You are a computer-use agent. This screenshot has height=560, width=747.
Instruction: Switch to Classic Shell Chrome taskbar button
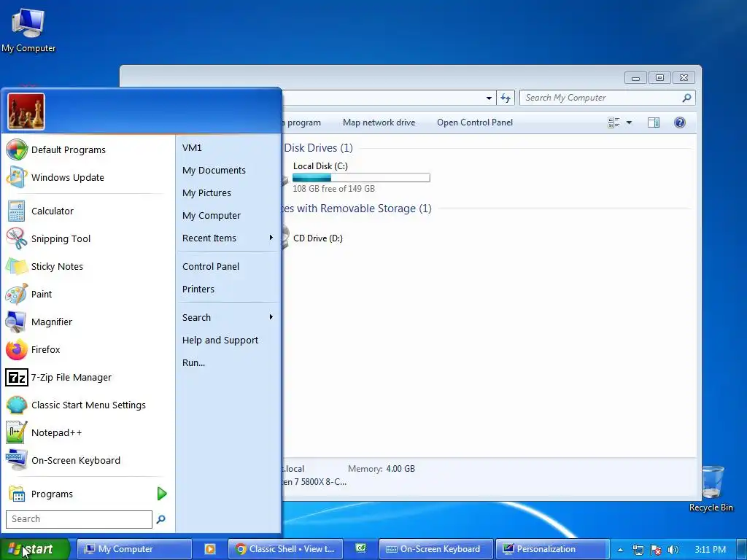pos(287,549)
